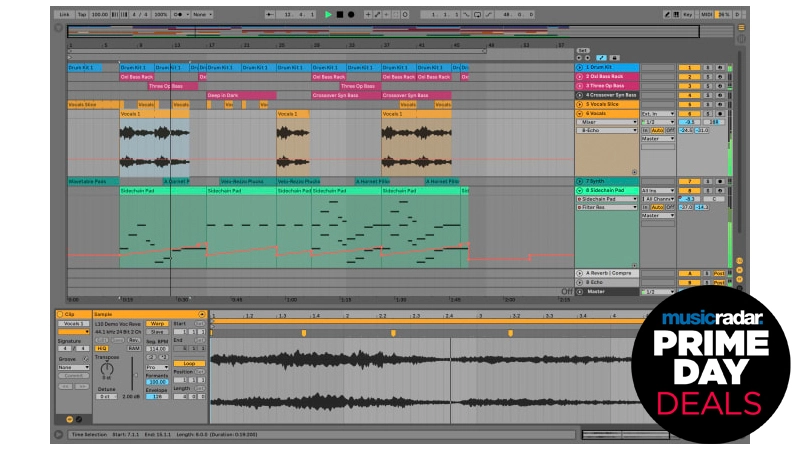Toggle the Warp button in Sample box
This screenshot has width=800, height=450.
tap(157, 323)
